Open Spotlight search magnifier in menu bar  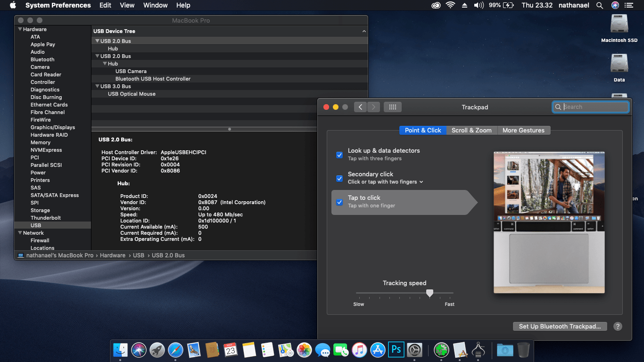pos(600,5)
